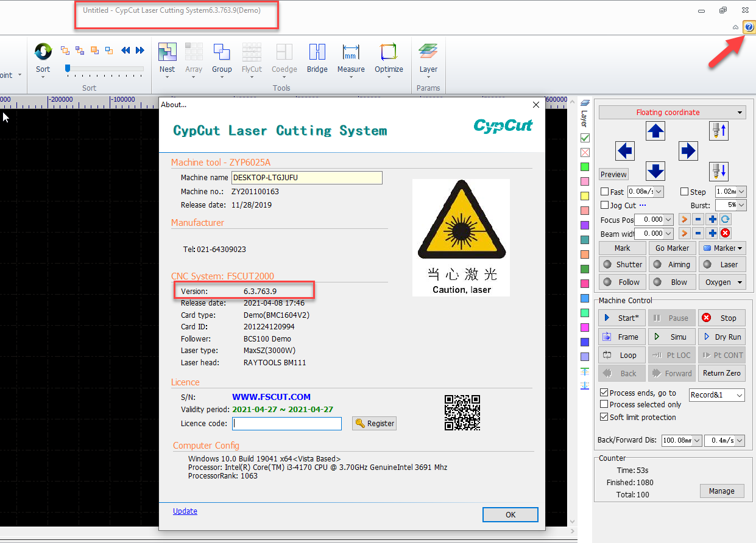Lower the laser head with Z-down icon
Image resolution: width=756 pixels, height=543 pixels.
pyautogui.click(x=719, y=171)
